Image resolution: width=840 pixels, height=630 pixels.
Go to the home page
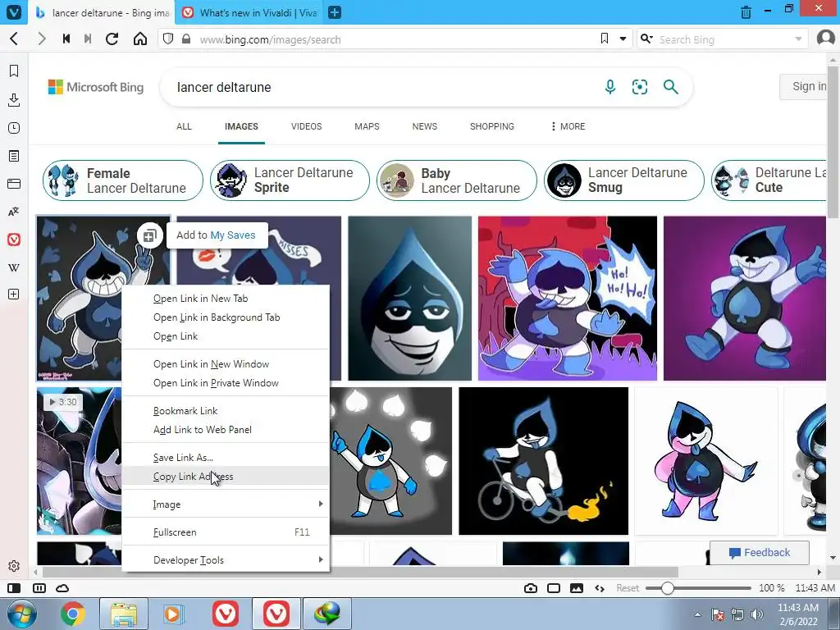coord(140,39)
